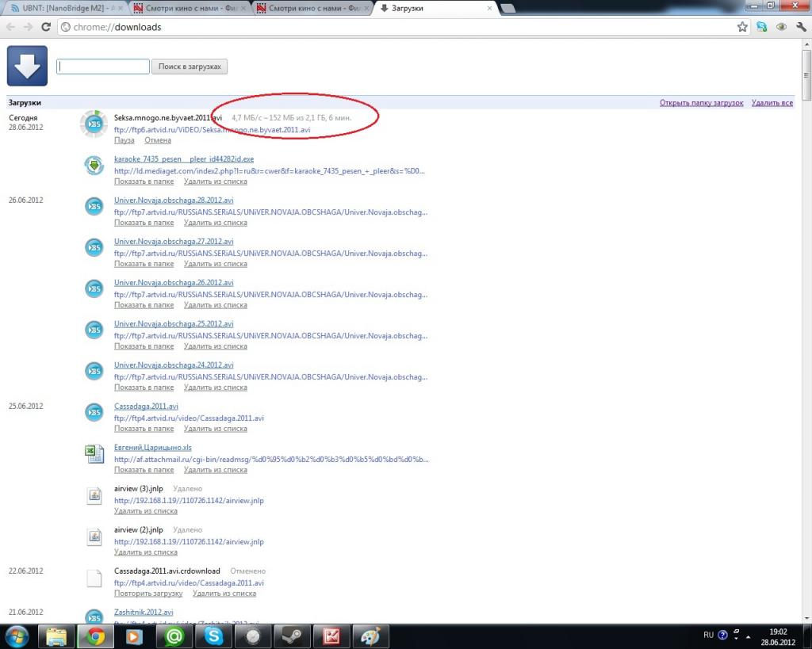Click the scrollbar down arrow
This screenshot has height=649, width=812.
[x=806, y=618]
